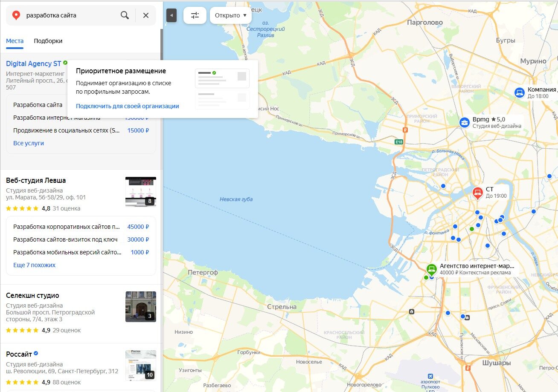Click the camera icon on the map
The height and width of the screenshot is (392, 558).
coord(411,312)
